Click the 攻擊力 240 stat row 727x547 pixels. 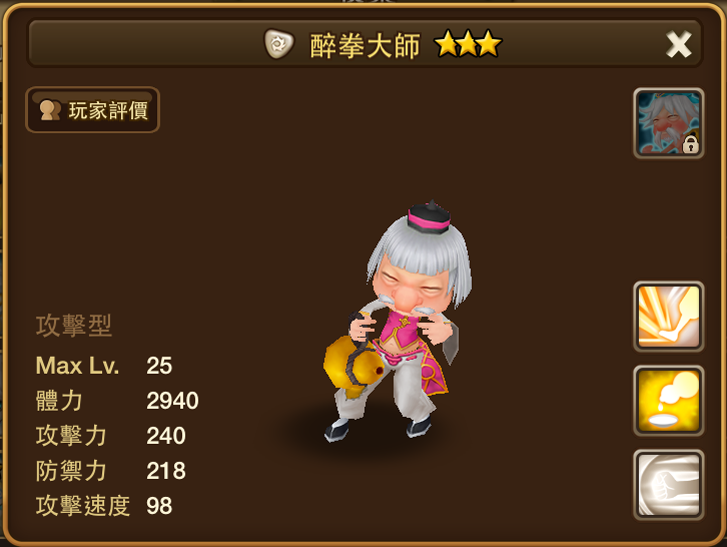pos(111,436)
